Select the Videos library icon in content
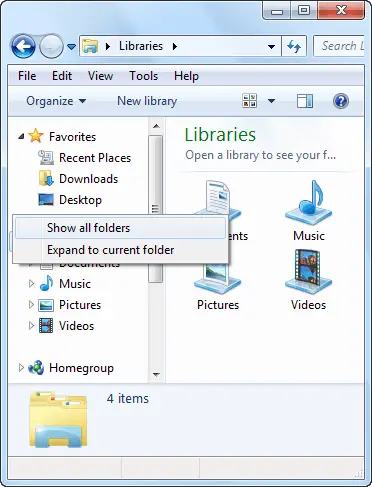Screen dimensions: 372x487 click(x=308, y=272)
